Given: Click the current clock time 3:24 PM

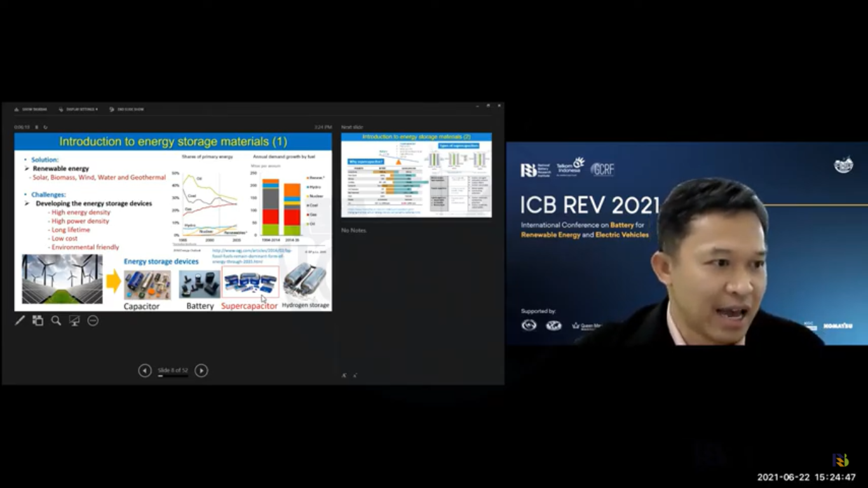Looking at the screenshot, I should tap(323, 127).
